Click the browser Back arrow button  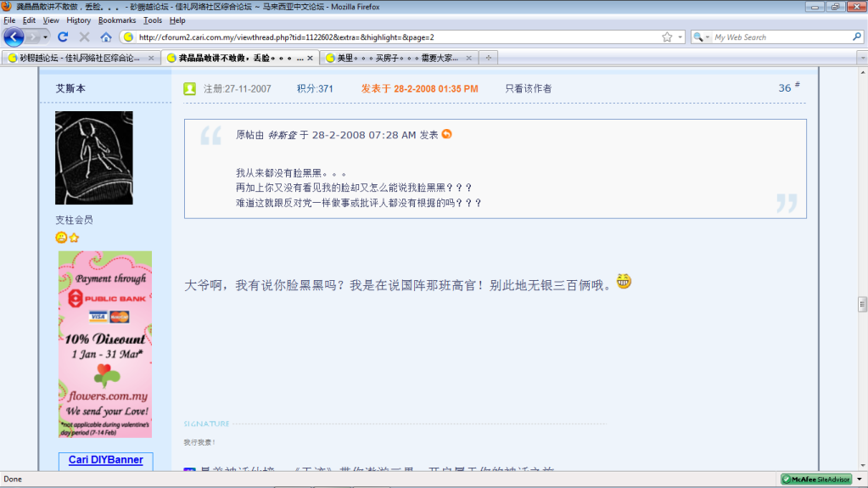tap(14, 37)
